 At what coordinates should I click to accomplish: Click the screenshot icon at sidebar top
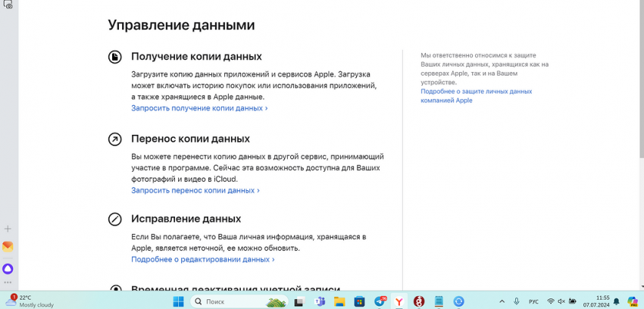8,4
